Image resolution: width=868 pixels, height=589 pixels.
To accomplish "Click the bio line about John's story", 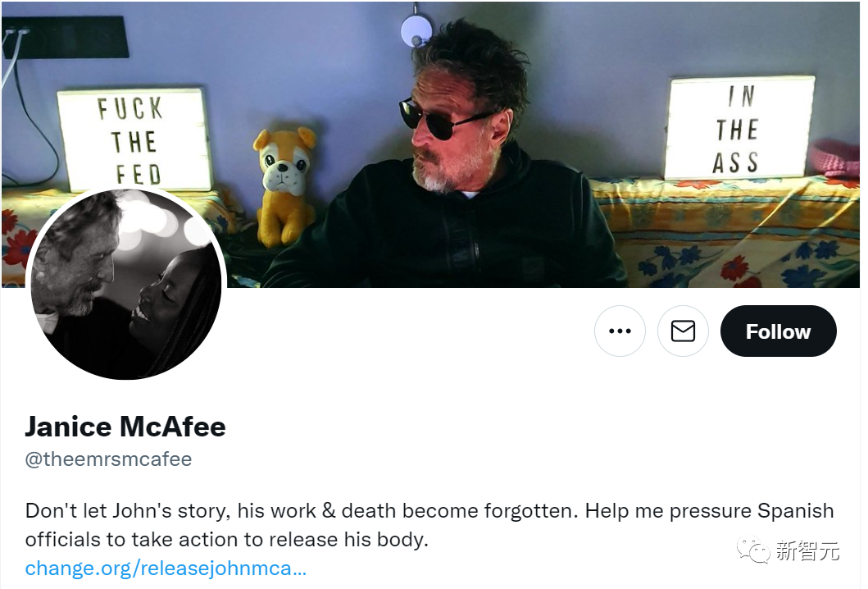I will point(429,510).
